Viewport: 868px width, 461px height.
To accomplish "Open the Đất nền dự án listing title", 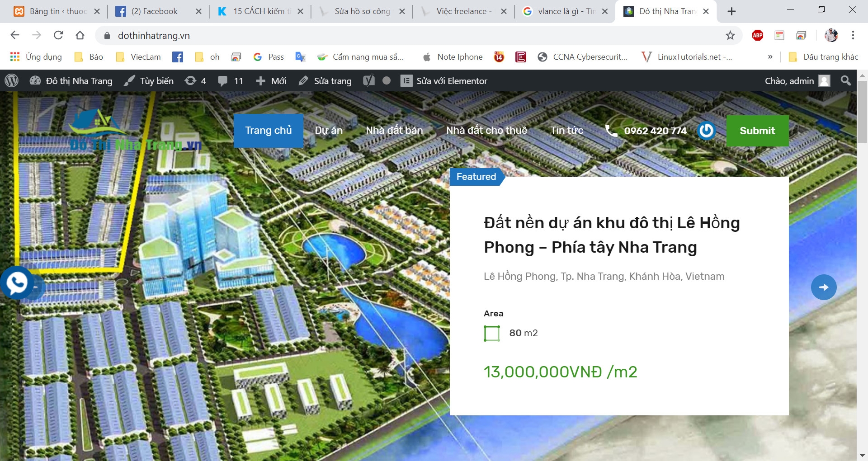I will coord(612,235).
